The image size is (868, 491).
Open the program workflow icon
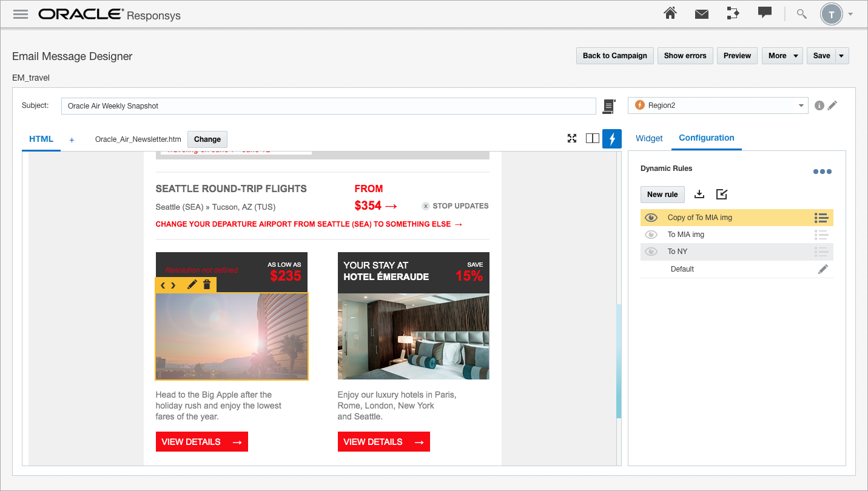[x=733, y=13]
